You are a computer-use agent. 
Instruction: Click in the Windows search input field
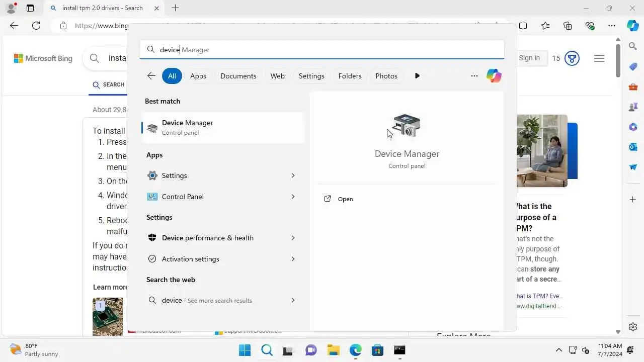(322, 50)
